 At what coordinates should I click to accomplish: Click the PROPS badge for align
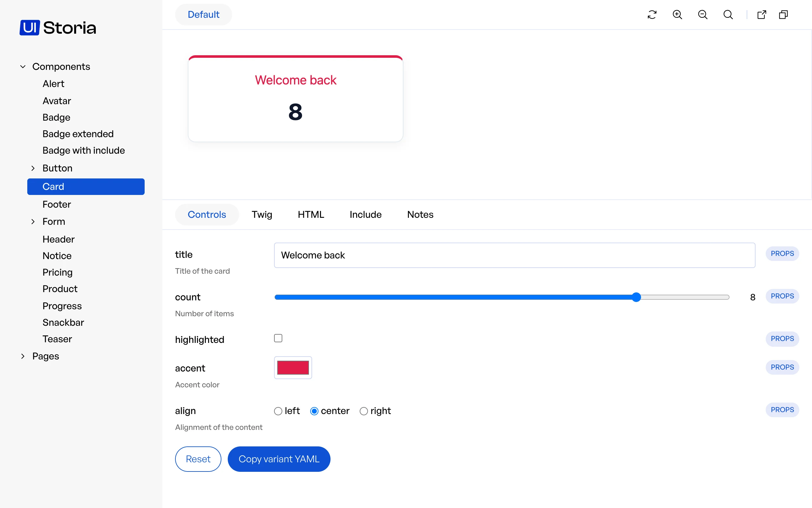(x=782, y=410)
